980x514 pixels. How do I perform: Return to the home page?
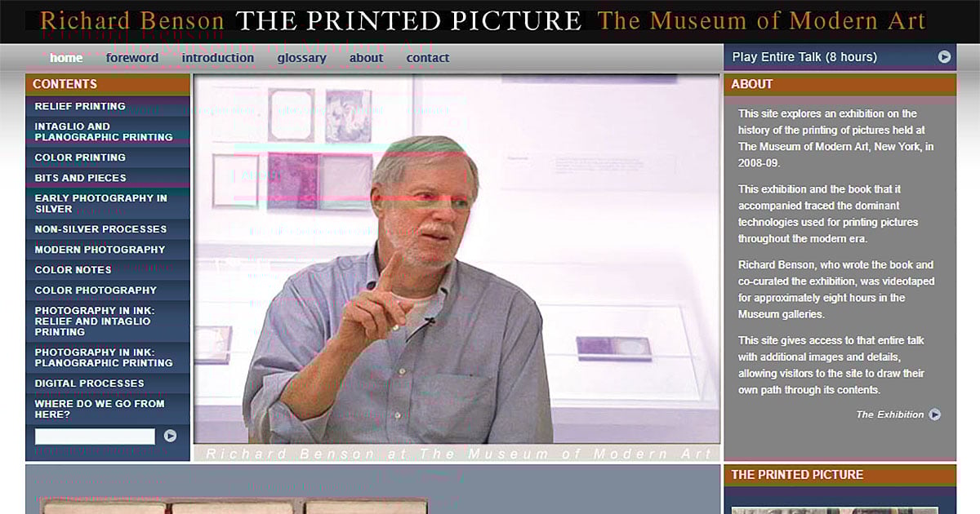pyautogui.click(x=66, y=58)
